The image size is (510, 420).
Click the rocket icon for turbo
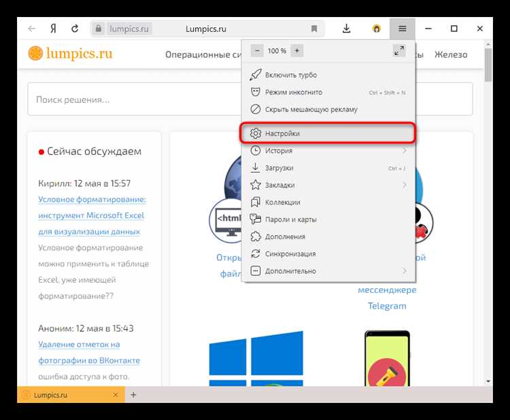[255, 75]
